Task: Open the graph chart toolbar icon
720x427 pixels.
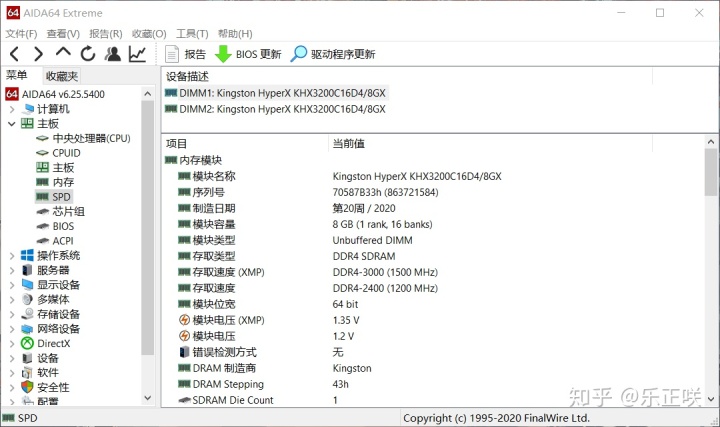Action: (137, 54)
